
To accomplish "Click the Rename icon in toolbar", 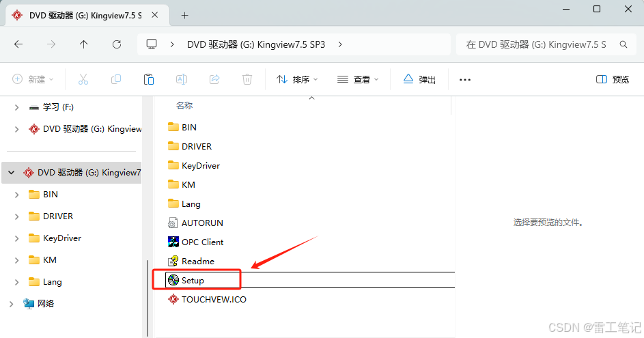I will coord(182,79).
